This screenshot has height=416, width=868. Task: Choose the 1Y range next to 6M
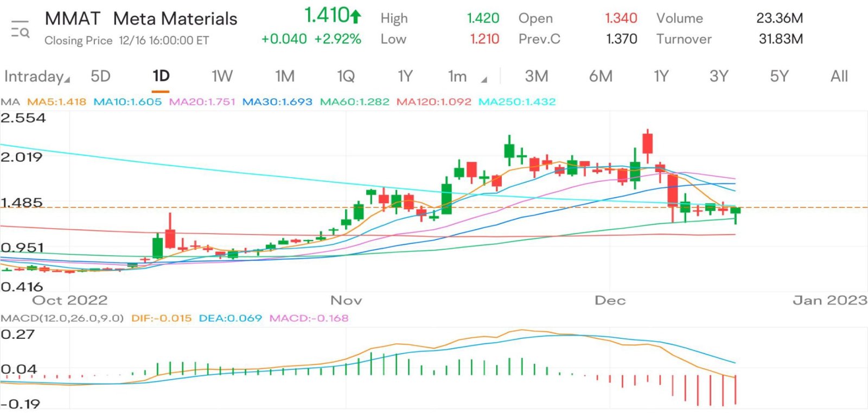(661, 77)
